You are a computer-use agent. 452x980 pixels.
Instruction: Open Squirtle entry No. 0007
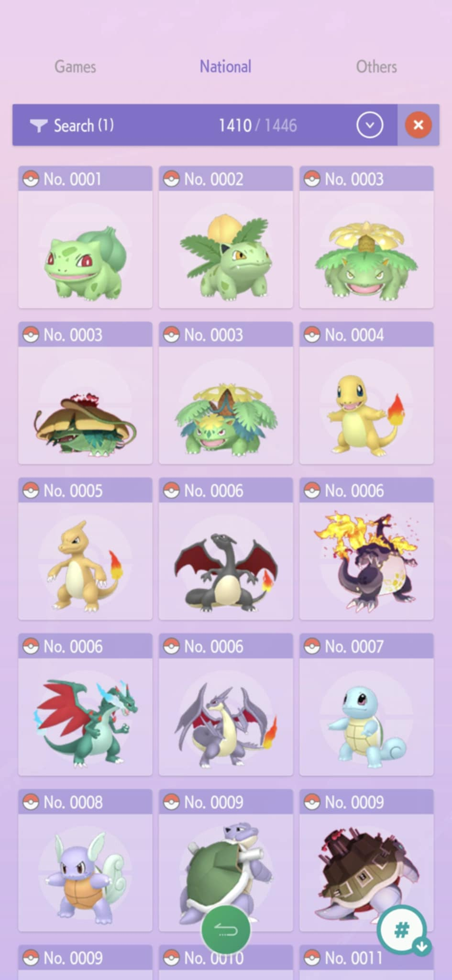(x=366, y=704)
